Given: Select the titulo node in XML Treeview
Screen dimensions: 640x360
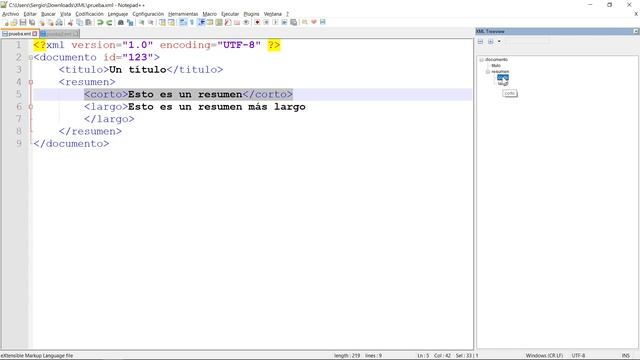Looking at the screenshot, I should coord(496,65).
